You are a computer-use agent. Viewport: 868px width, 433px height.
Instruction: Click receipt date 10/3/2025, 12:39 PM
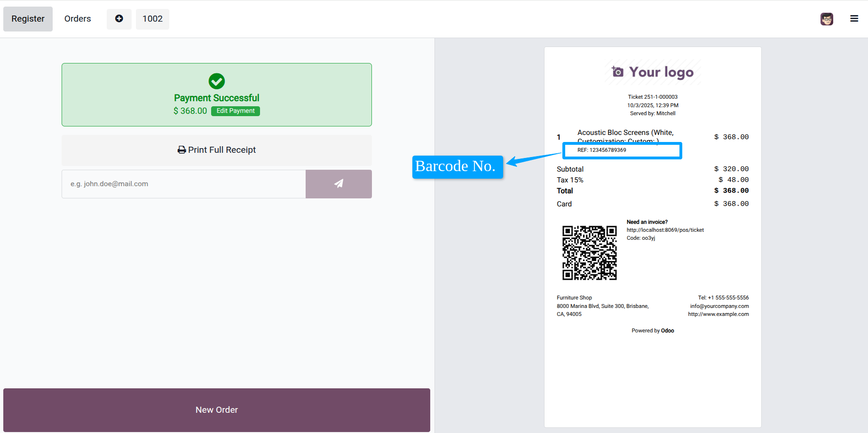(653, 105)
